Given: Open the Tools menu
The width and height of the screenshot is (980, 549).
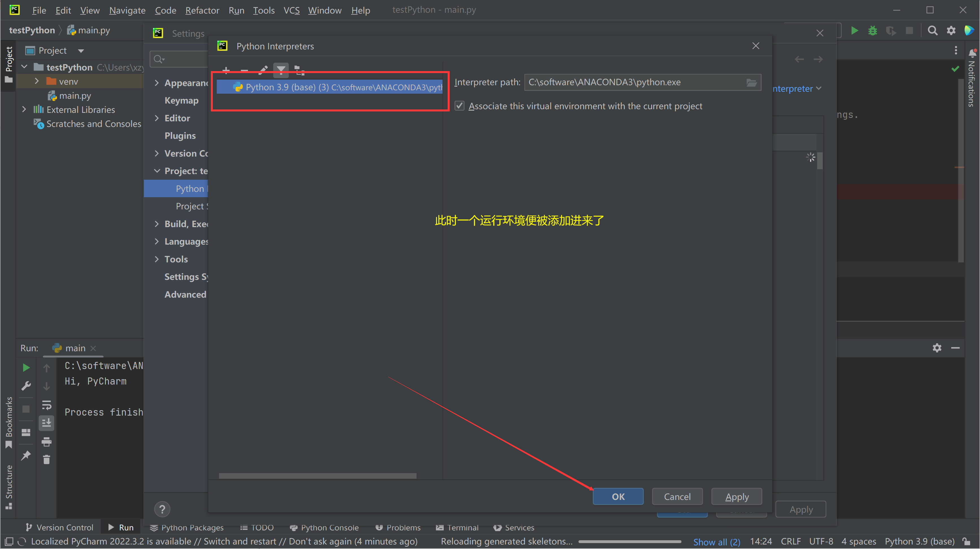Looking at the screenshot, I should (264, 10).
